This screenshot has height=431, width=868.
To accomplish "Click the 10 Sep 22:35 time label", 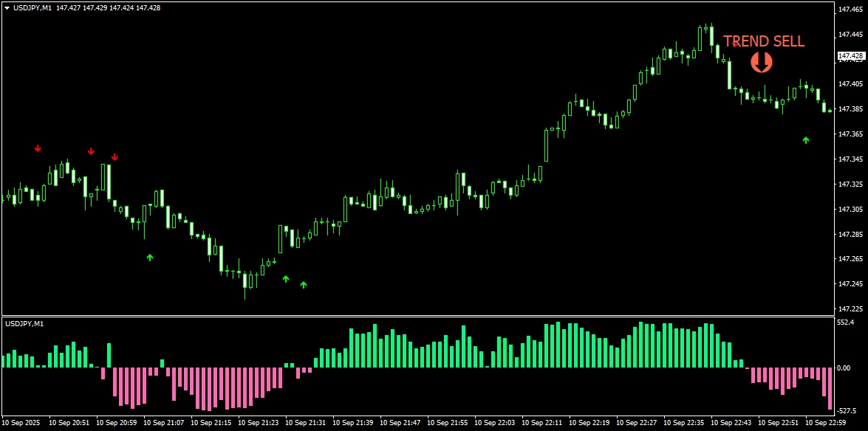I will (x=685, y=422).
